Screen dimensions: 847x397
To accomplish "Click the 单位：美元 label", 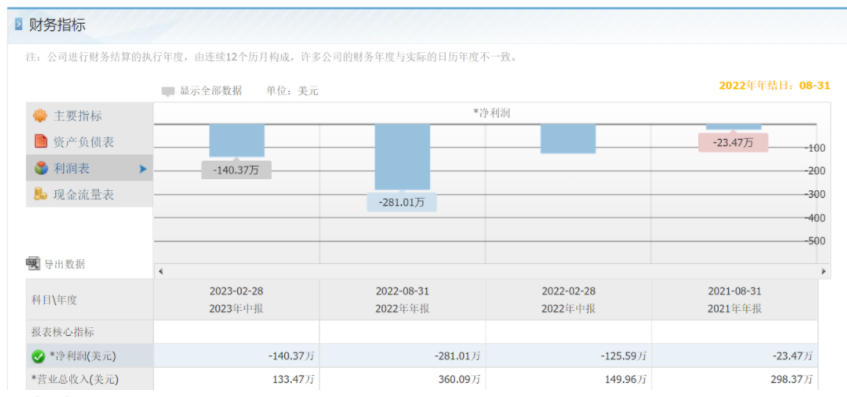I will [x=292, y=91].
